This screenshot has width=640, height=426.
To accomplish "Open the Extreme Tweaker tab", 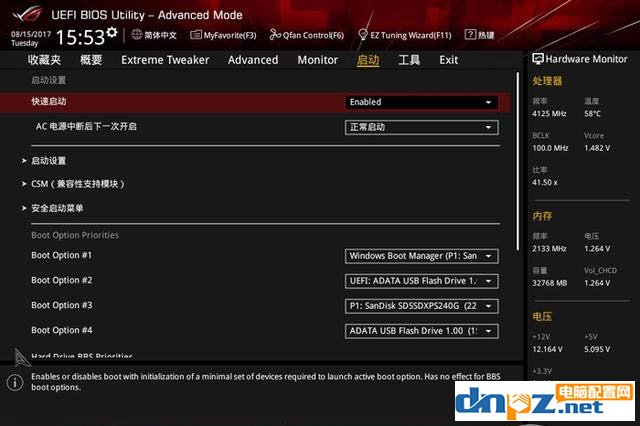I will click(x=165, y=60).
